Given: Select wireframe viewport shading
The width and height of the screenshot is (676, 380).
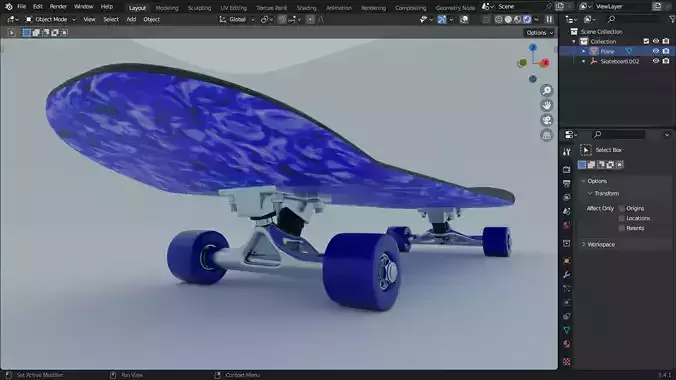Looking at the screenshot, I should 499,19.
